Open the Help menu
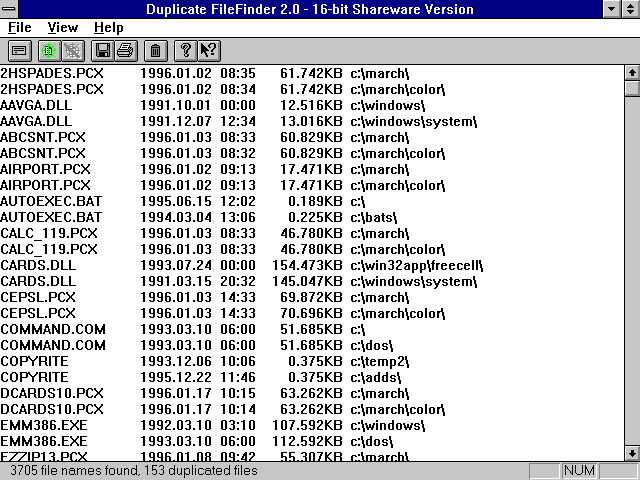Screen dimensions: 640x480 click(109, 28)
